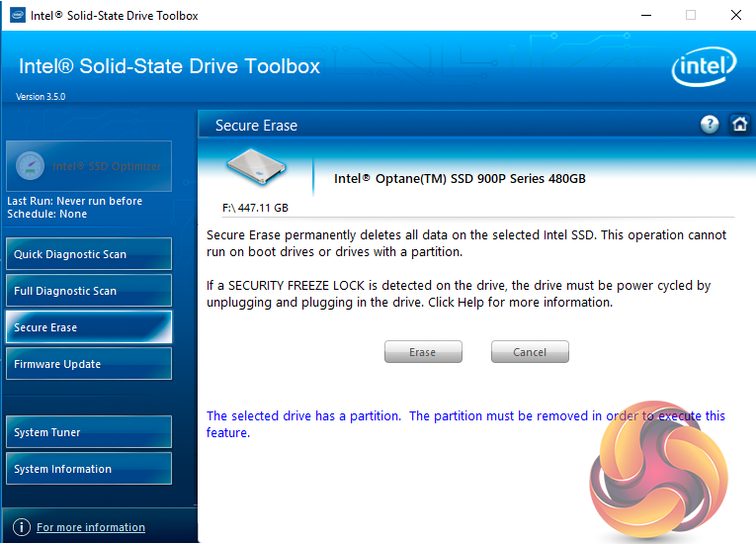Click the Intel app icon in title bar
Screen dimensions: 756x544
pos(18,15)
